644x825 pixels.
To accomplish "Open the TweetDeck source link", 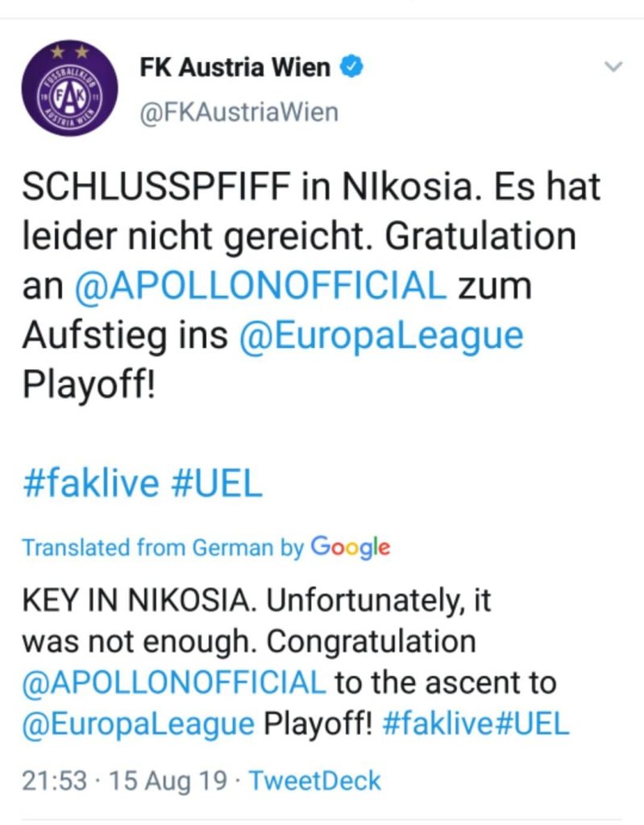I will point(314,780).
